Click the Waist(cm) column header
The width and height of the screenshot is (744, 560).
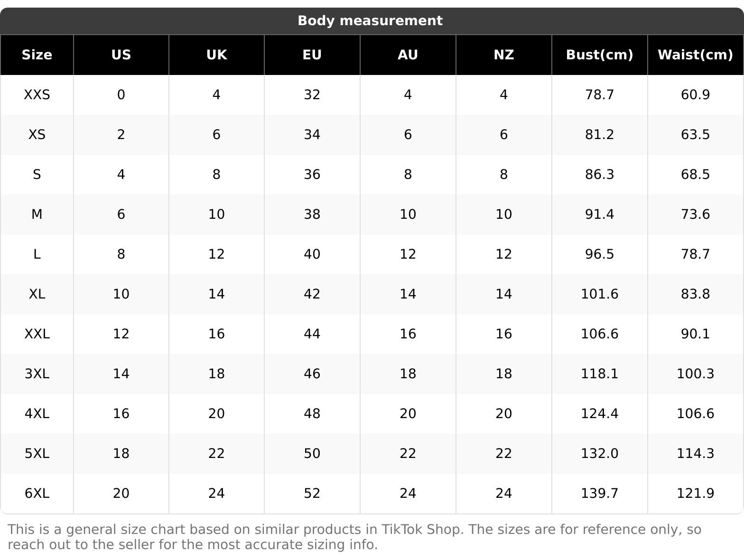(x=695, y=55)
